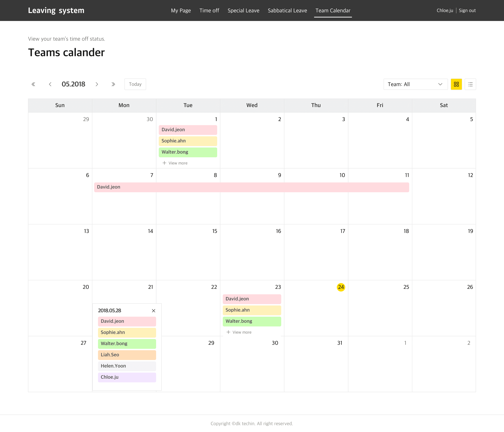Expand View more on May 1
Screen dimensions: 504x432
click(175, 163)
